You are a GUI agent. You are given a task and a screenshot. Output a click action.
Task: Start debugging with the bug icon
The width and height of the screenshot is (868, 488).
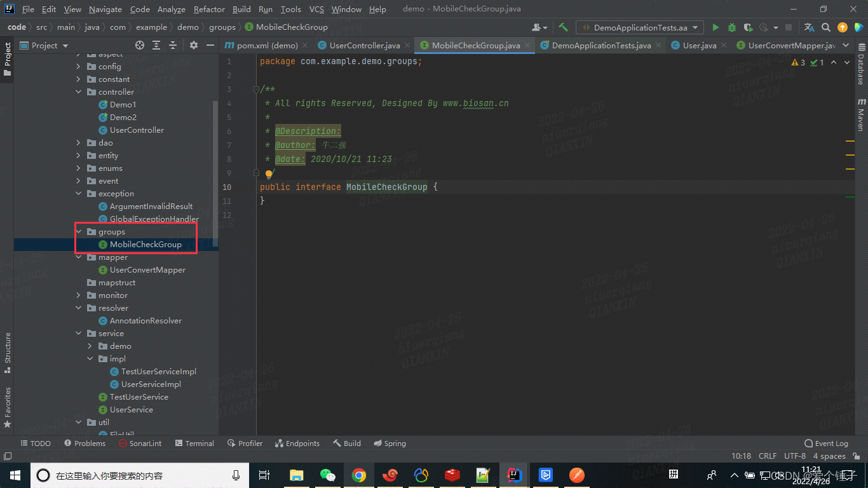coord(732,27)
